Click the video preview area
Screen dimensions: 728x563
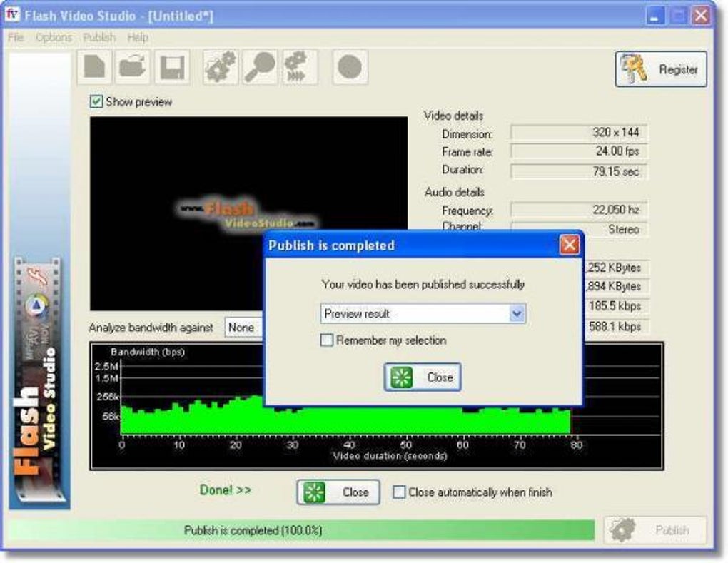[249, 213]
